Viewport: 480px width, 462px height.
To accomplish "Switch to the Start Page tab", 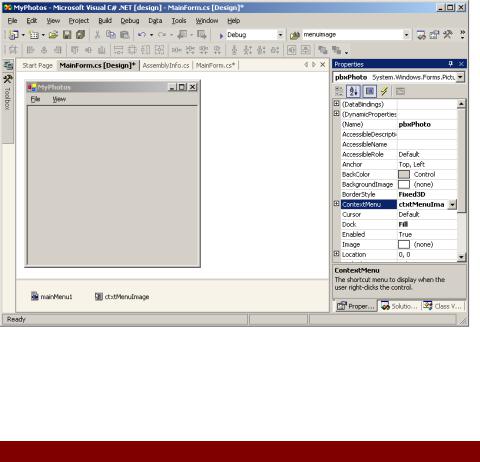I will click(x=37, y=65).
